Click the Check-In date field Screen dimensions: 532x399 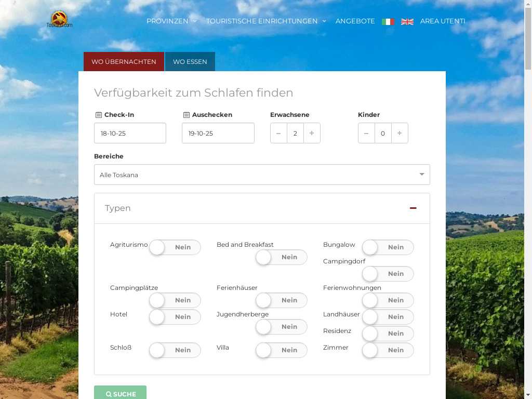(x=130, y=133)
